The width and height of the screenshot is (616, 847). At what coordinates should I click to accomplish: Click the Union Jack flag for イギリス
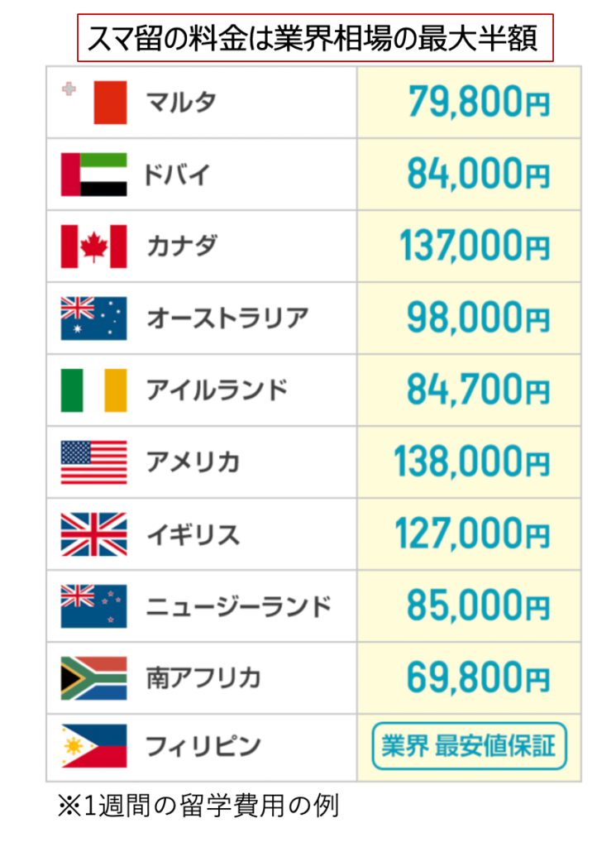[94, 534]
